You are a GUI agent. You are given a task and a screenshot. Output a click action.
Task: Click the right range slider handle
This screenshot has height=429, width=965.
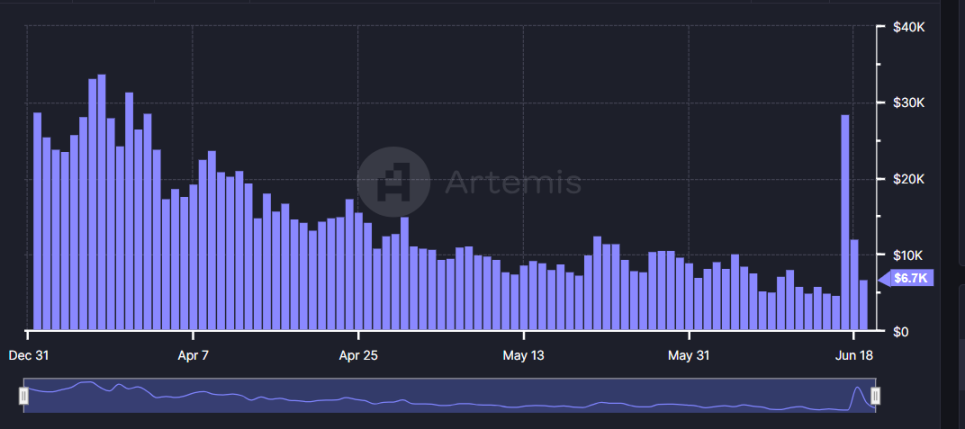click(875, 397)
